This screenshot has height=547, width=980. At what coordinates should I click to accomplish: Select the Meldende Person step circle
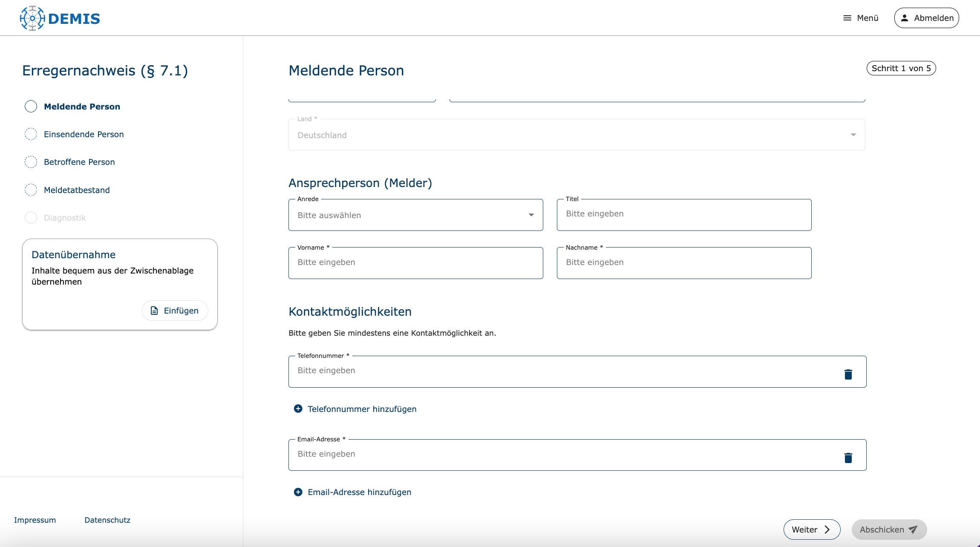coord(31,107)
